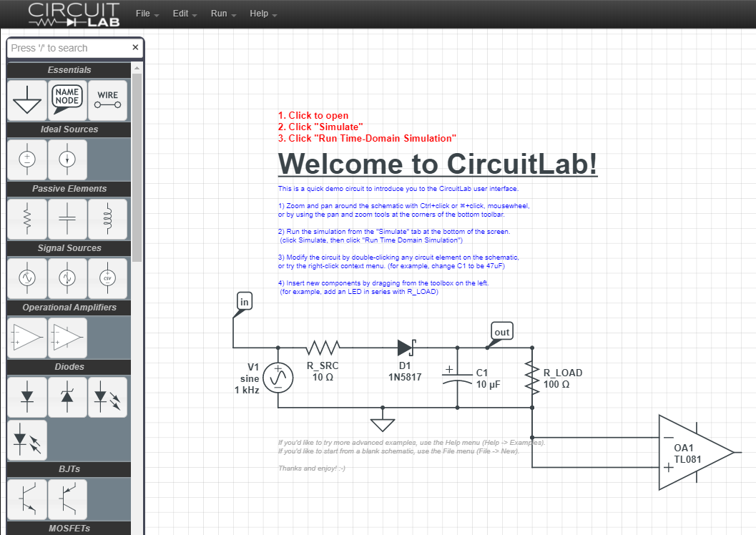The height and width of the screenshot is (535, 756).
Task: Open the Run menu
Action: point(223,14)
